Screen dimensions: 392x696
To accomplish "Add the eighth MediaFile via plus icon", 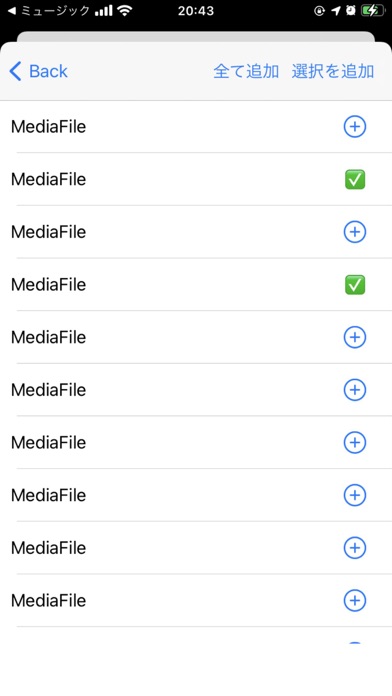I will tap(355, 495).
